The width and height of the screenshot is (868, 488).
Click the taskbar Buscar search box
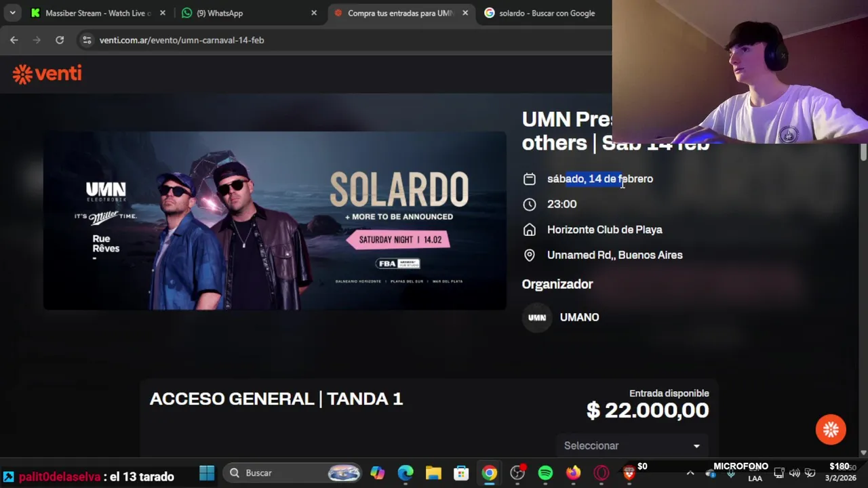pos(293,473)
